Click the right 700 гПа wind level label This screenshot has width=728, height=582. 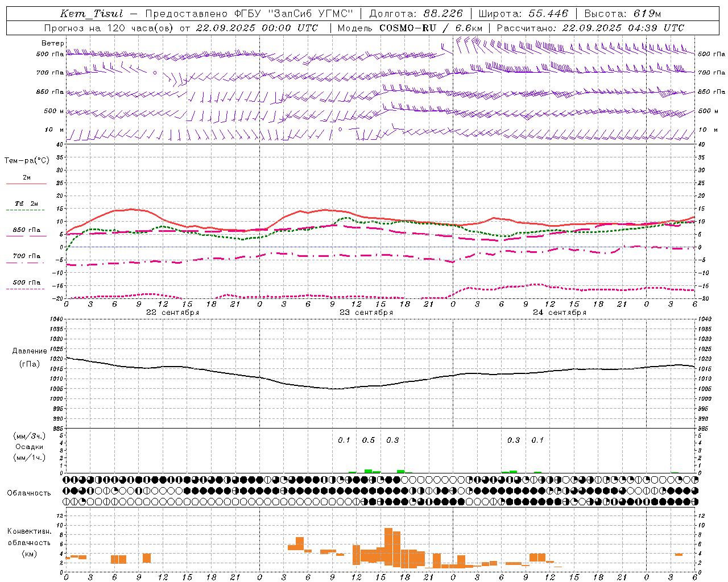click(x=712, y=73)
